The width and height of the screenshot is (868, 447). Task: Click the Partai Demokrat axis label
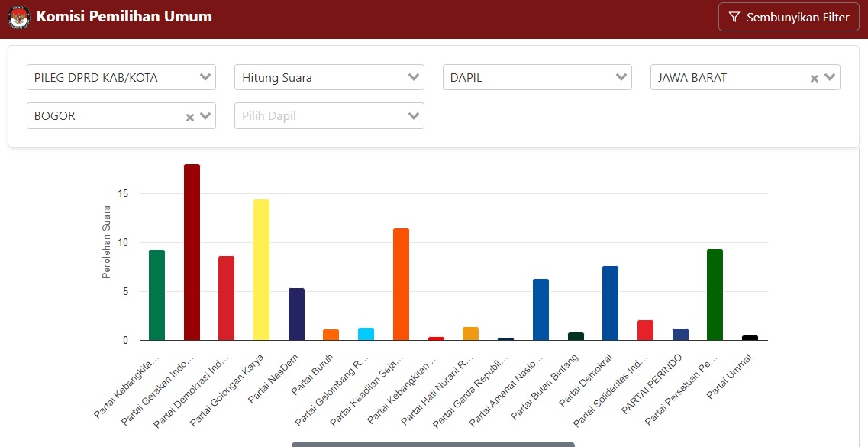[586, 380]
